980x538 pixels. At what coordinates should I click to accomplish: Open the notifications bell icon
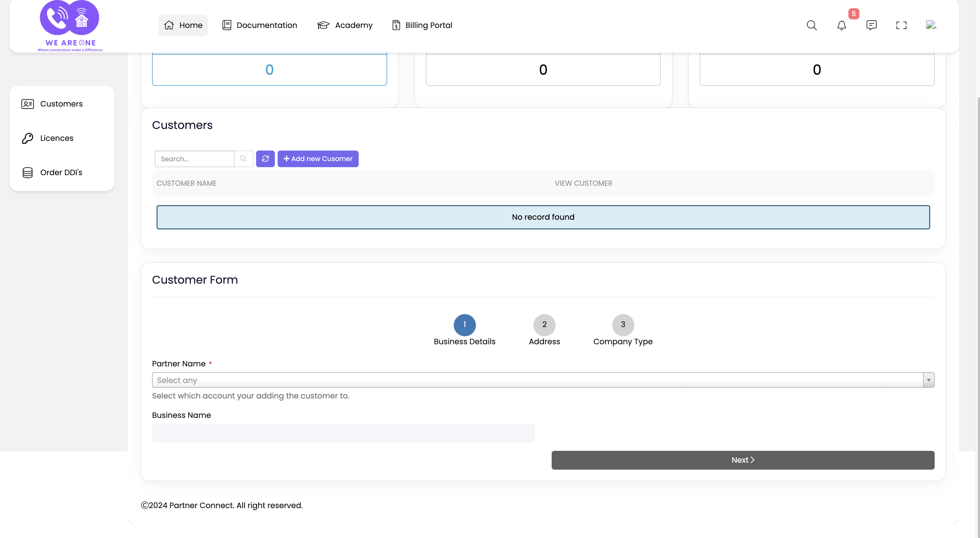[x=841, y=25]
